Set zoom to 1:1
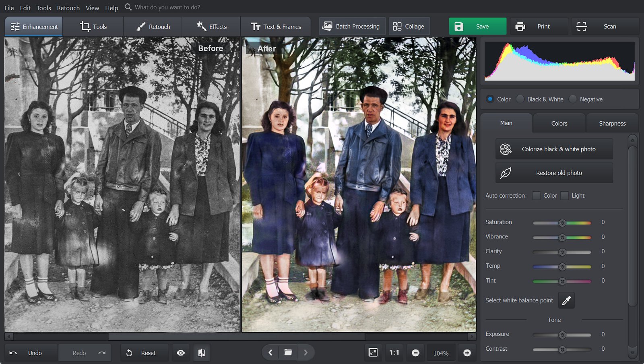This screenshot has height=364, width=644. click(394, 353)
